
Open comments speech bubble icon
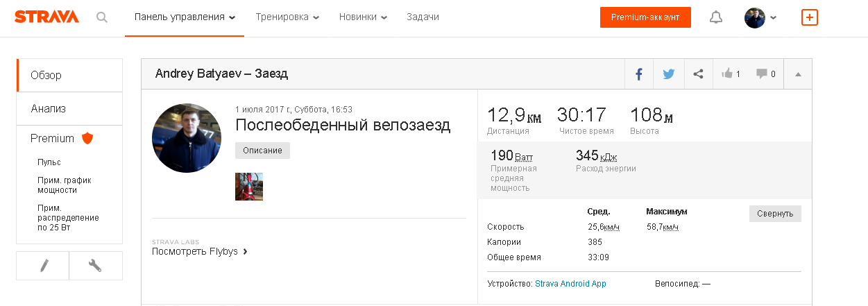pyautogui.click(x=765, y=74)
